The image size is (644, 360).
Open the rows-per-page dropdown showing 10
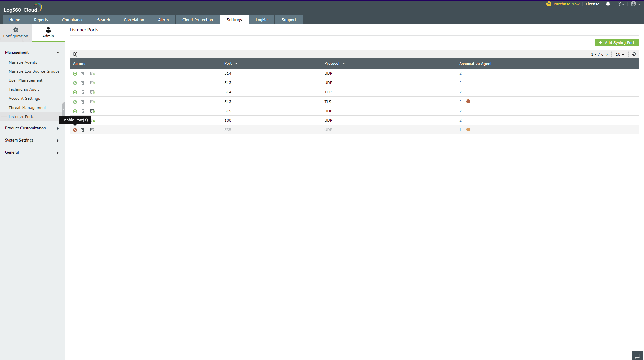point(620,54)
